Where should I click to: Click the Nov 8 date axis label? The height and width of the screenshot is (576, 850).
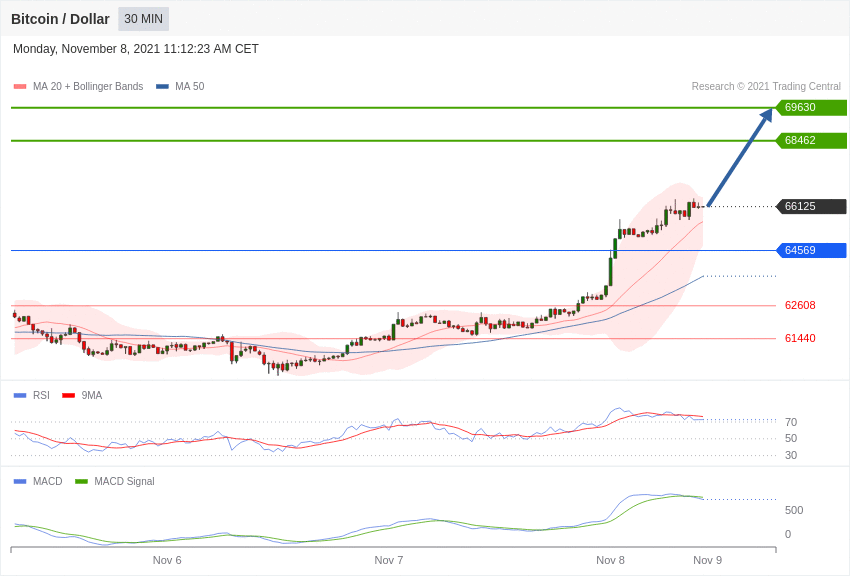(x=610, y=560)
